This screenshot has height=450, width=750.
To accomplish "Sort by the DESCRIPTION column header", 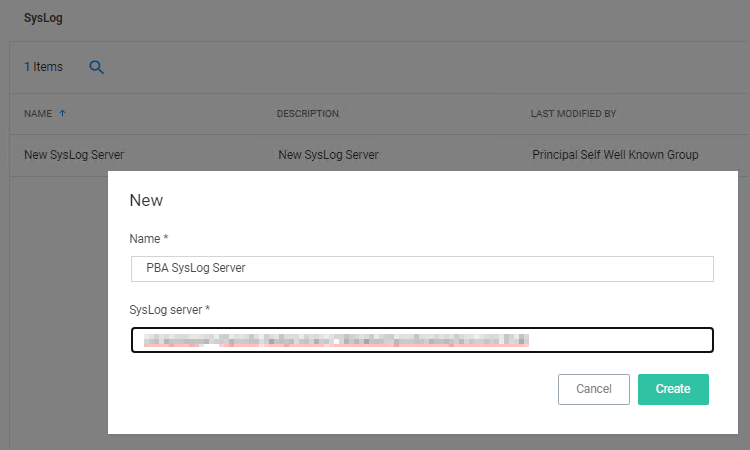I will pos(307,114).
